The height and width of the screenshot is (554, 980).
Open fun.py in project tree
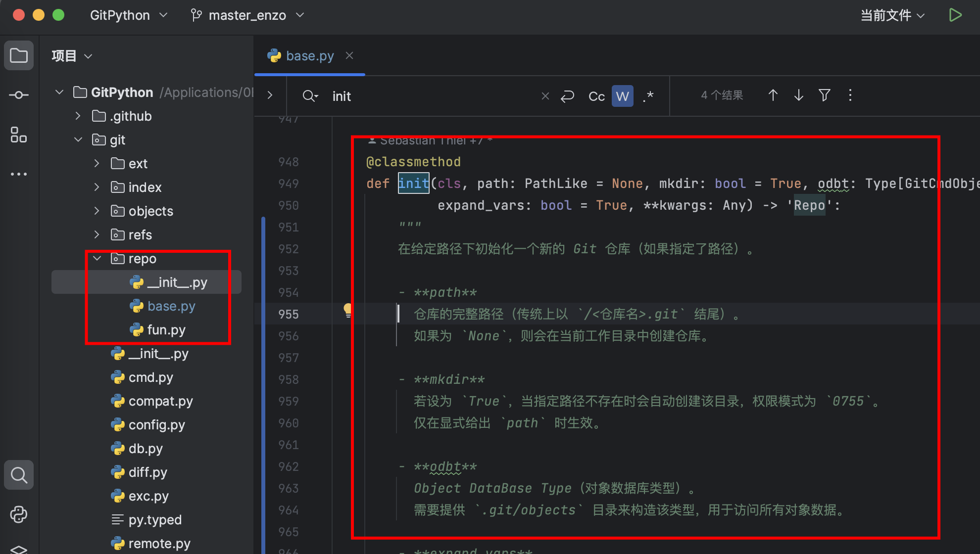tap(157, 330)
